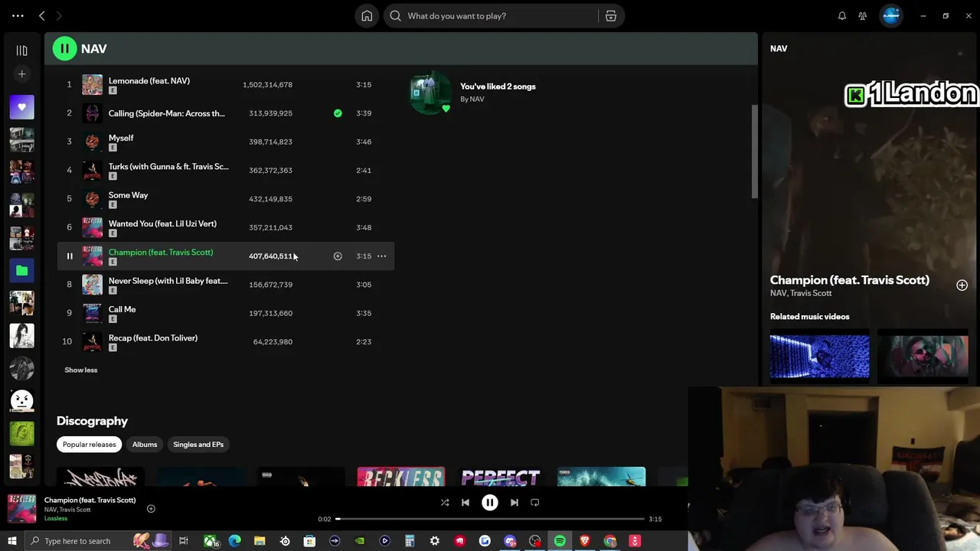Open the Home page icon
This screenshot has width=980, height=551.
tap(367, 16)
